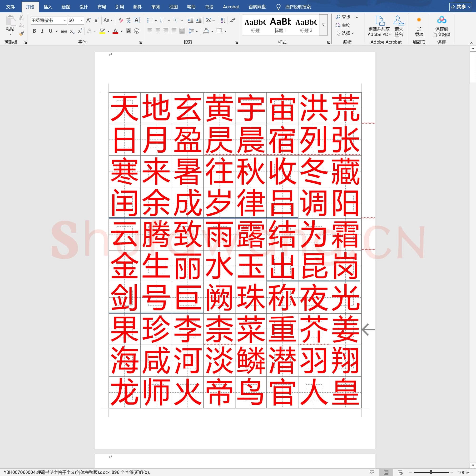The image size is (476, 476).
Task: Open Find (查找) in the editing group
Action: pyautogui.click(x=344, y=17)
